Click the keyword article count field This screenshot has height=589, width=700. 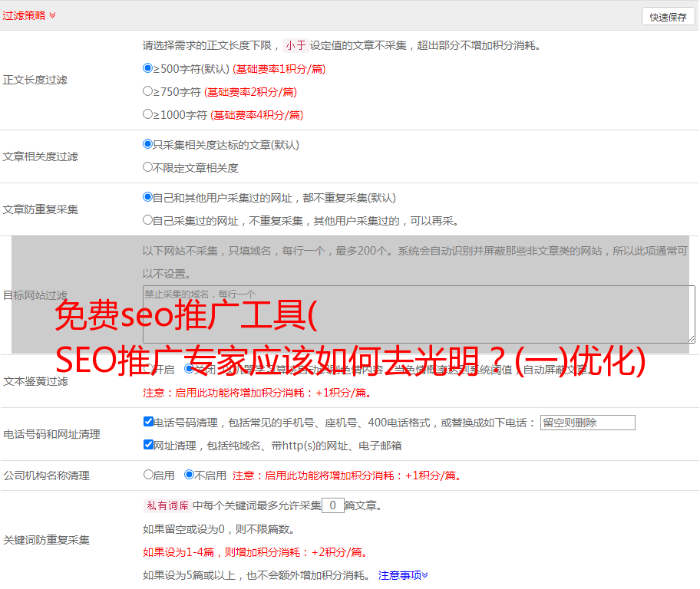332,505
